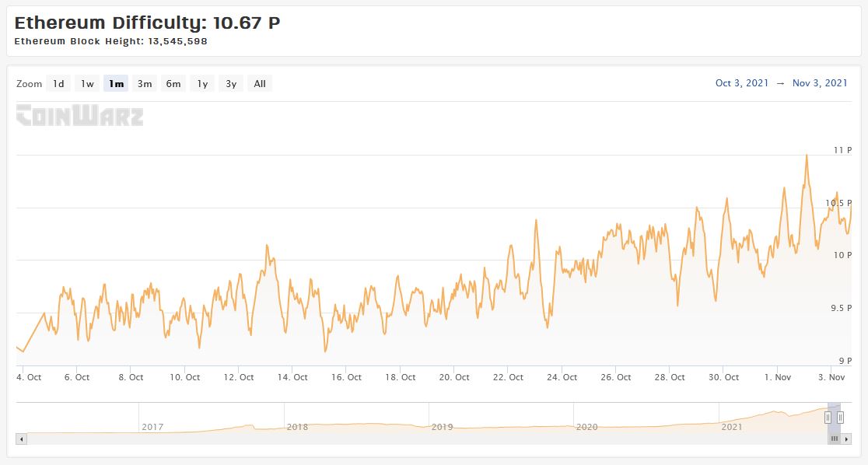Select the 6m zoom range
868x465 pixels.
(x=173, y=83)
